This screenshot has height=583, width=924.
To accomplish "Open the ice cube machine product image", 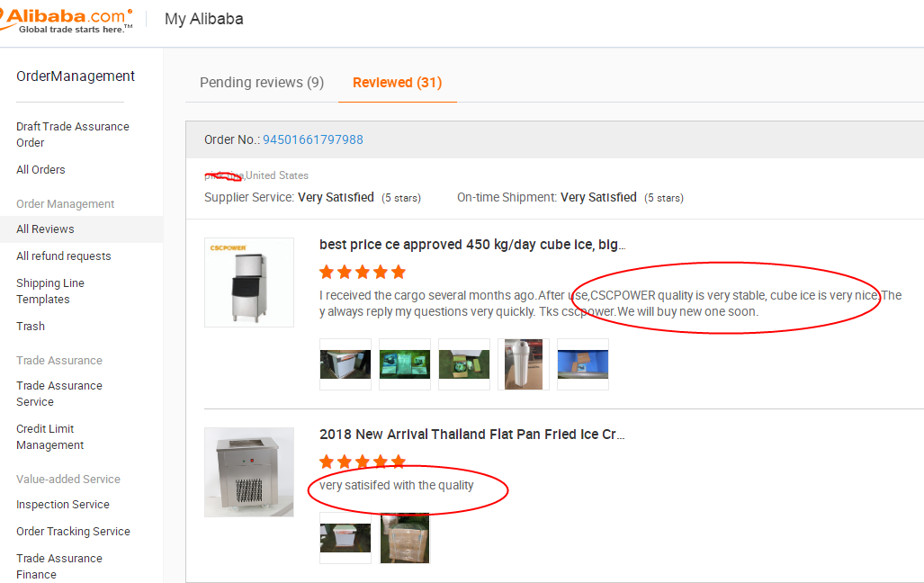I will pyautogui.click(x=248, y=283).
